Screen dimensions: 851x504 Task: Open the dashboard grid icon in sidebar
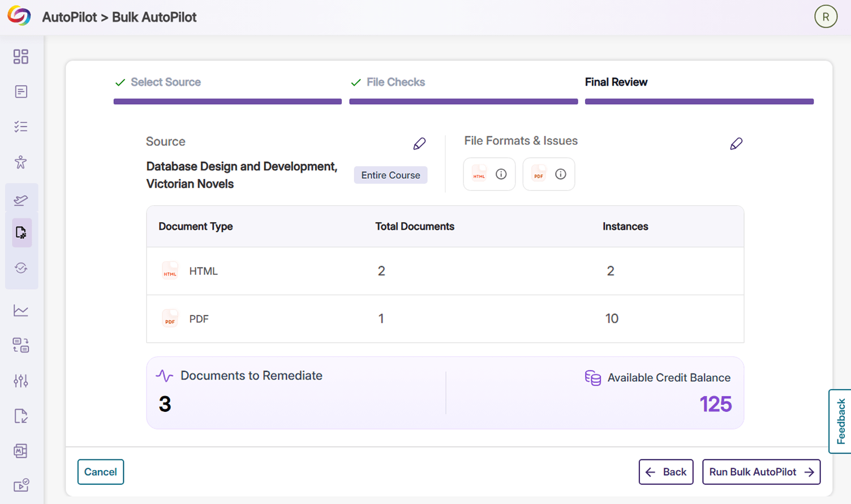tap(21, 57)
